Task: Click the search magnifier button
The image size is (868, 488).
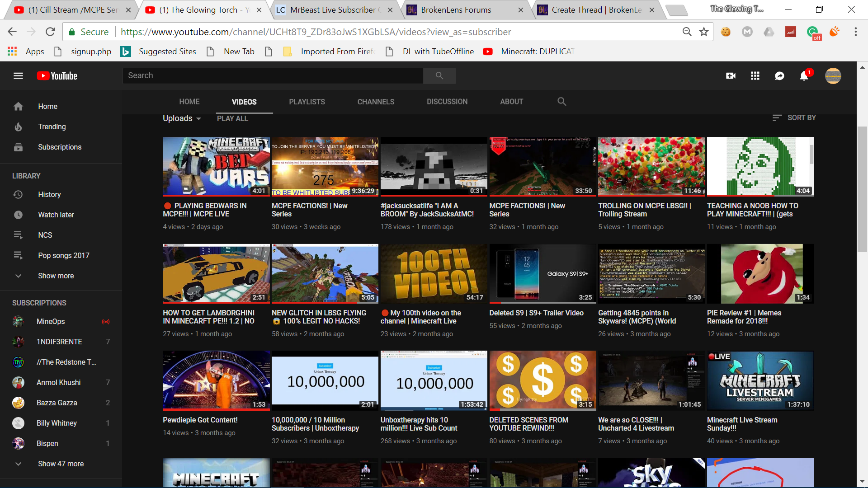Action: point(439,75)
